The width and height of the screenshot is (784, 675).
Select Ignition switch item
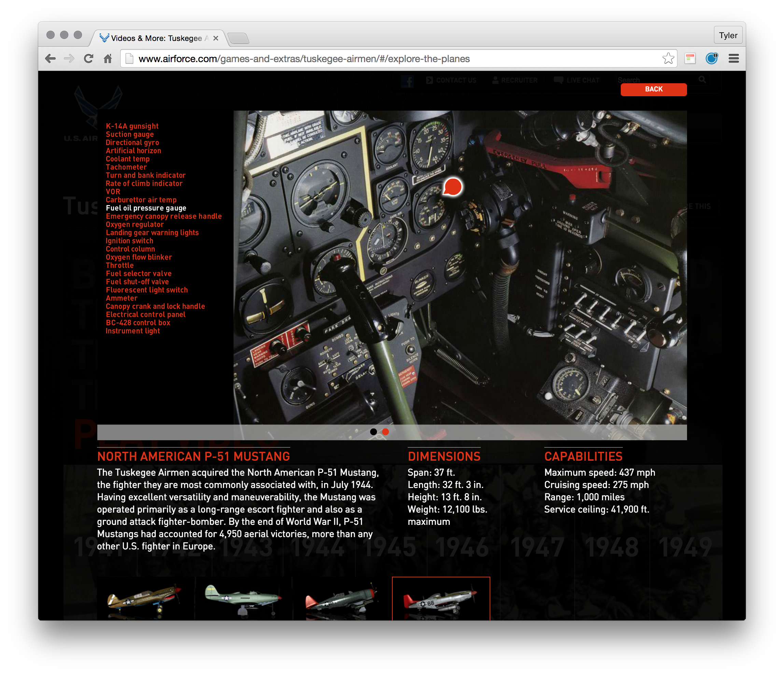click(x=129, y=241)
